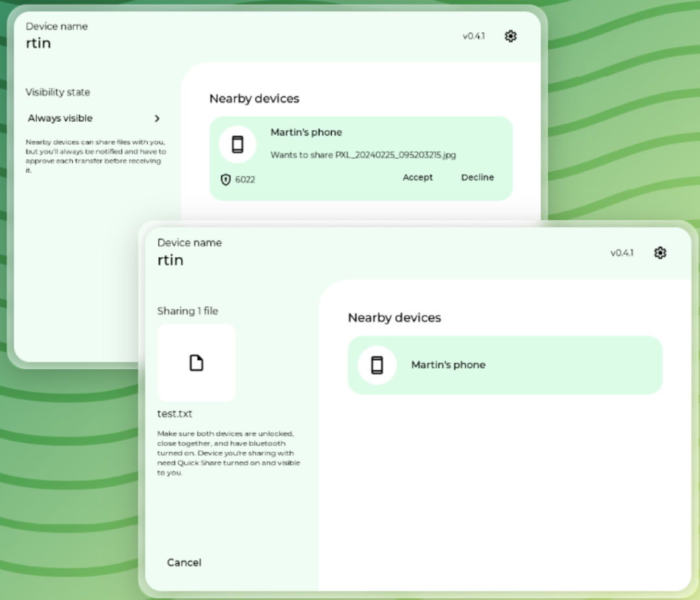
Task: Select Martin's phone to send test.txt
Action: [505, 365]
